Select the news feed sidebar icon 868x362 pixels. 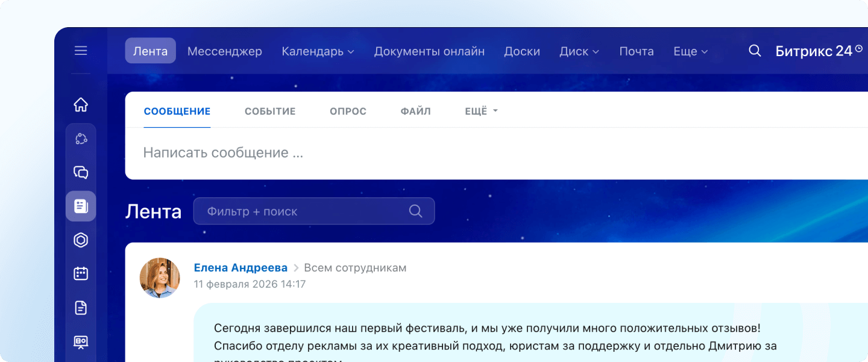pyautogui.click(x=81, y=206)
